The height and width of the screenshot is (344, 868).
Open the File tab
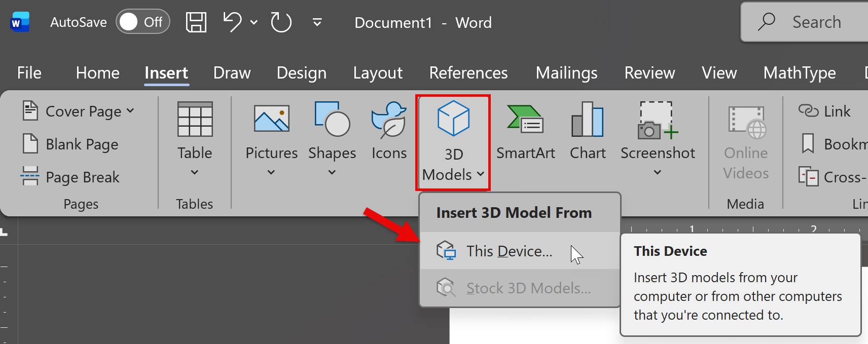[x=29, y=73]
